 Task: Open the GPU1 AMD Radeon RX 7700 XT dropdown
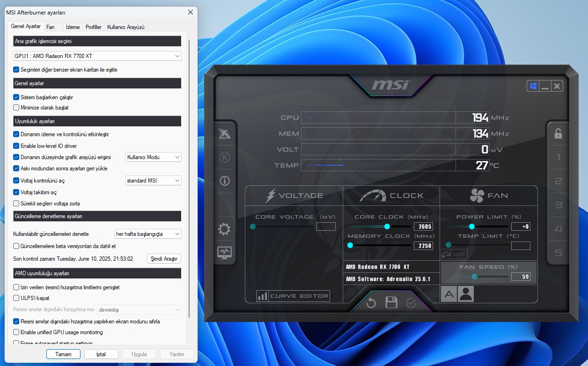click(x=97, y=56)
